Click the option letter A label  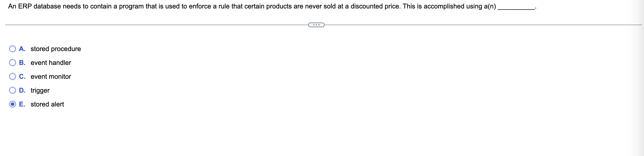tap(22, 48)
